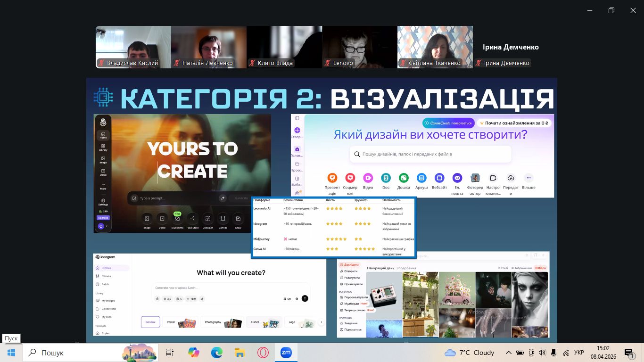
Task: Open Library in the Leonardo sidebar
Action: [x=103, y=148]
